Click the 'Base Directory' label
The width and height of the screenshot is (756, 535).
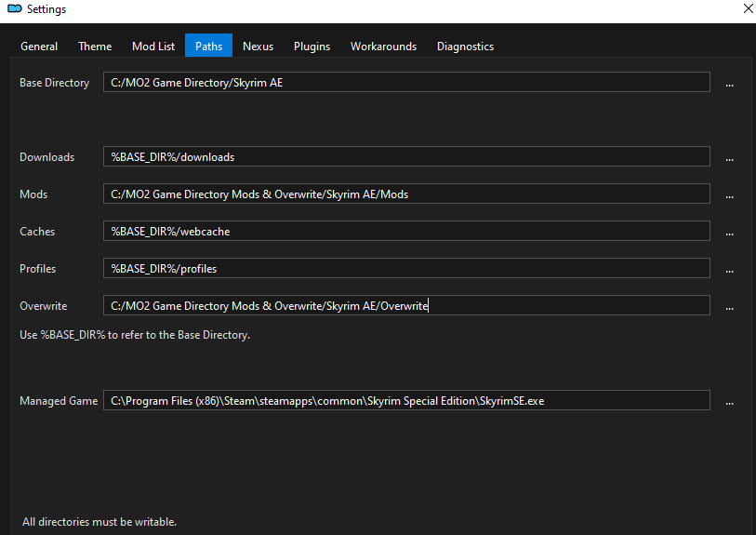coord(55,83)
